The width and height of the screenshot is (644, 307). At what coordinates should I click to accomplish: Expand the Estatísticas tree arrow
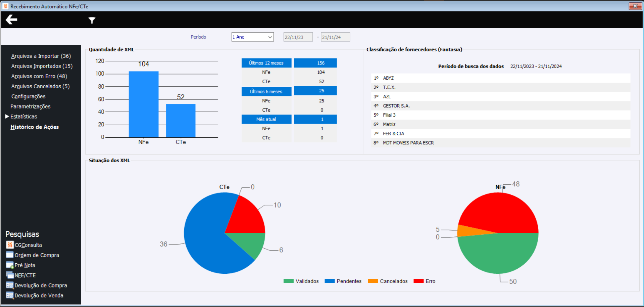pyautogui.click(x=7, y=116)
